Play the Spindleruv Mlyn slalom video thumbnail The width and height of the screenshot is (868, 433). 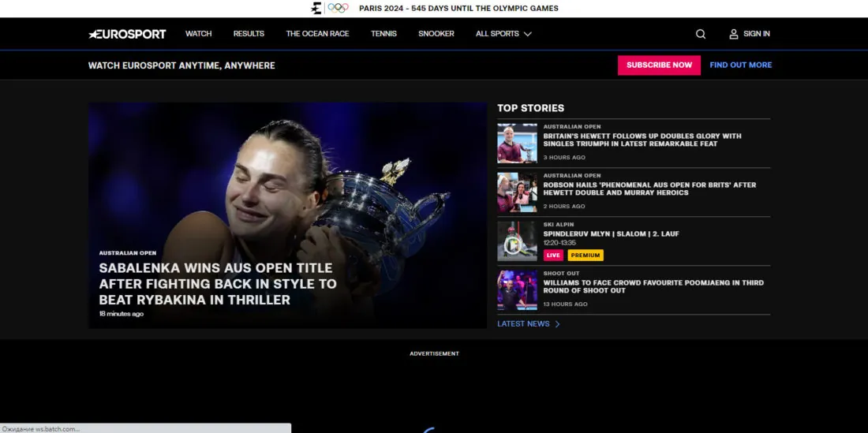point(517,242)
